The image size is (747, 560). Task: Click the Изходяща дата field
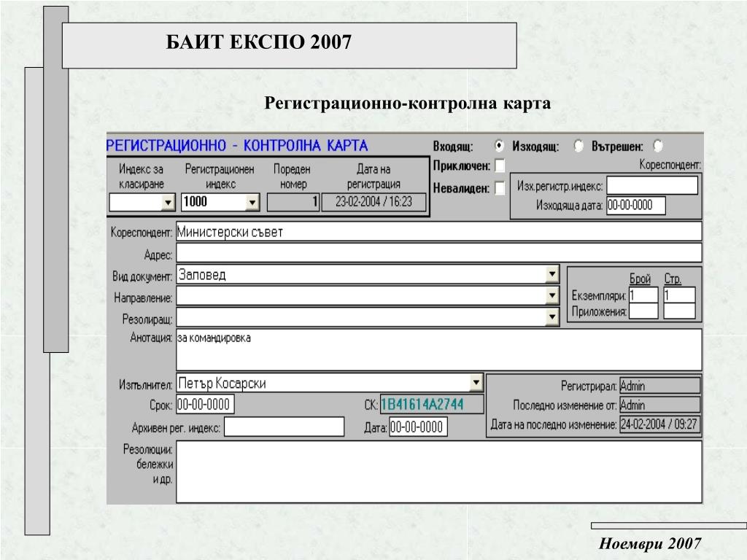coord(635,205)
